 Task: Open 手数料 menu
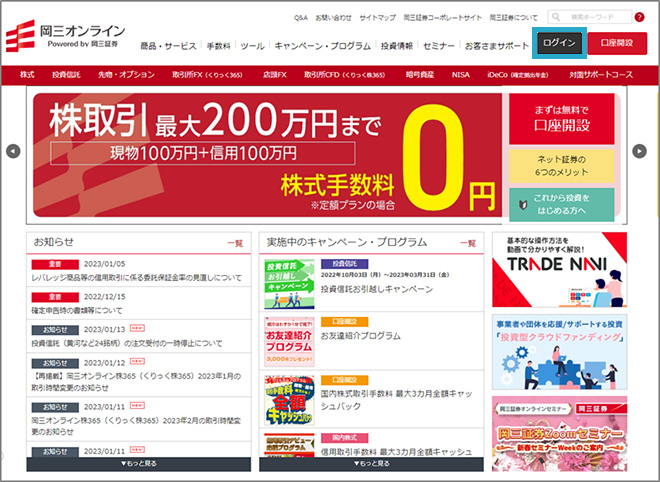[x=218, y=46]
